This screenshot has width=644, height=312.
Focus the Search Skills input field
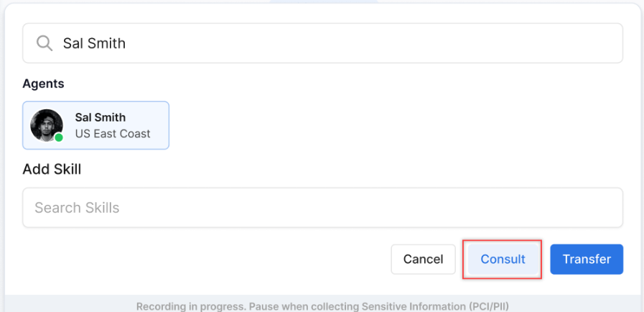click(x=323, y=208)
